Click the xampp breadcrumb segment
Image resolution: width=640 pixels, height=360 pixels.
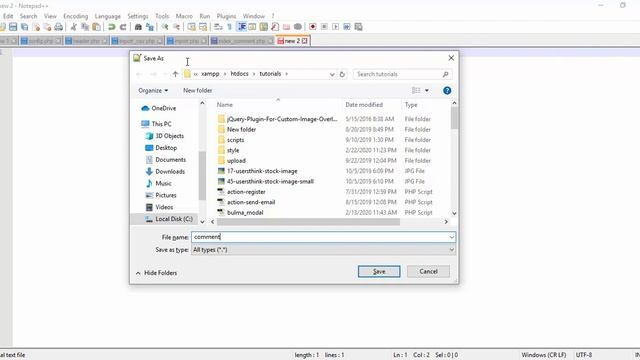click(x=210, y=74)
